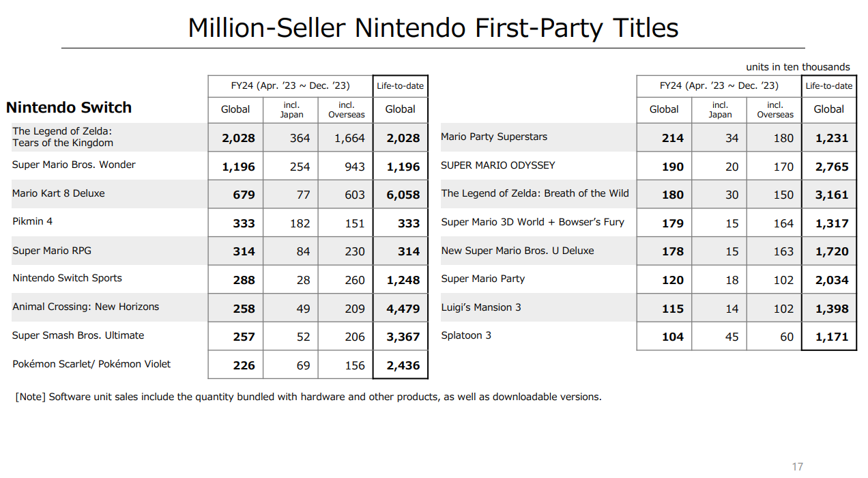The image size is (868, 478).
Task: Click Super Mario 3D World + Bowser's Fury
Action: pos(533,222)
